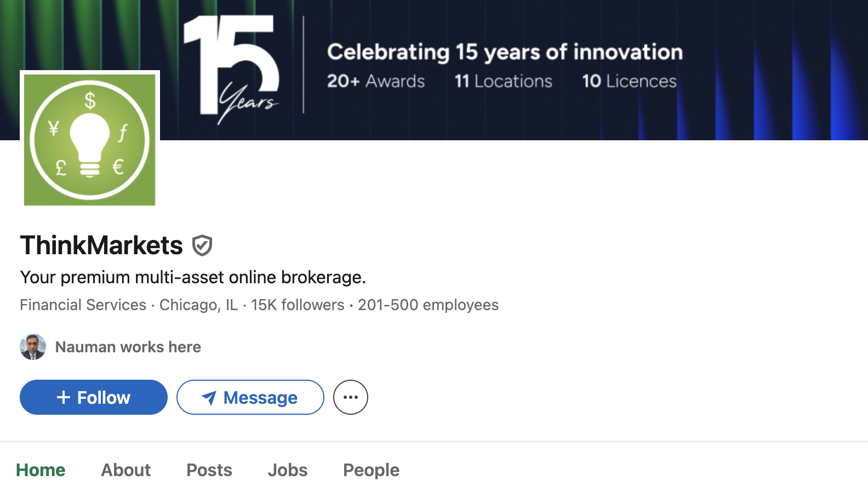Click the 15K followers count
This screenshot has width=868, height=492.
pos(298,305)
